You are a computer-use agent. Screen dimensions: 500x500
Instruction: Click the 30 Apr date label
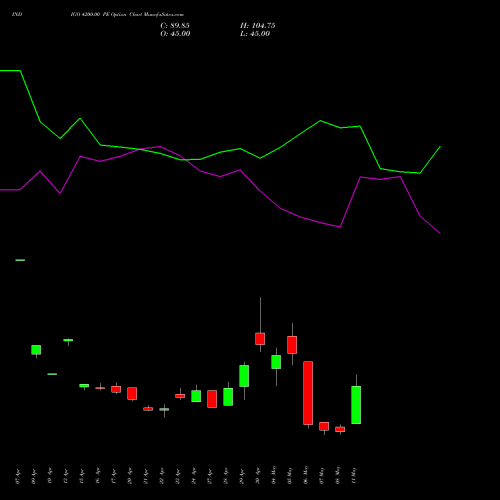[258, 476]
